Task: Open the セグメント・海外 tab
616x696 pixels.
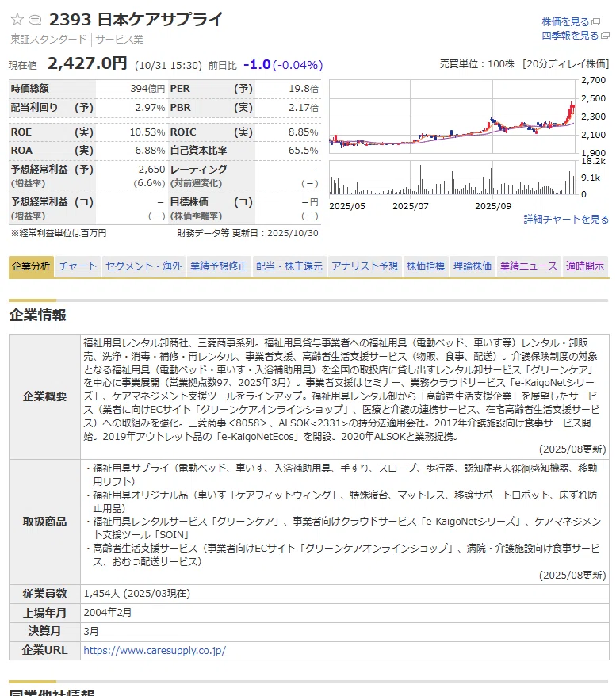Action: pyautogui.click(x=143, y=266)
